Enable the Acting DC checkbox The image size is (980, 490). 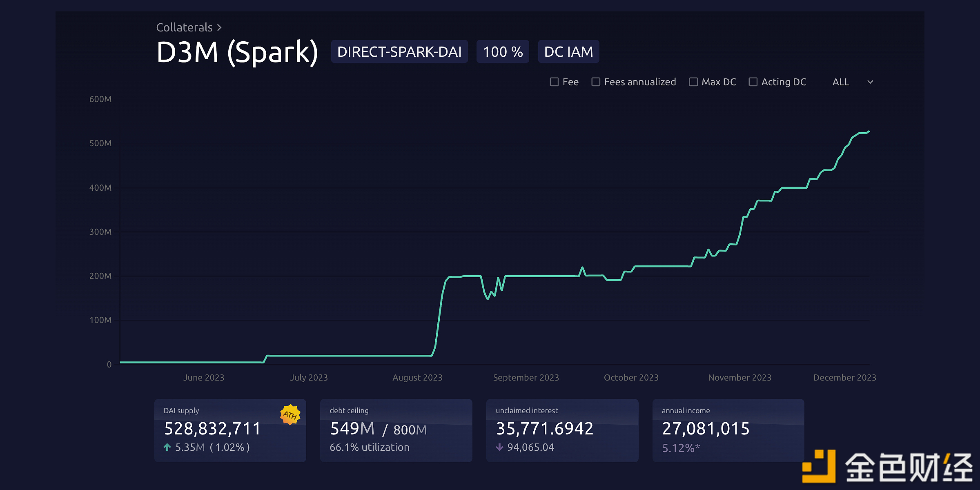tap(753, 82)
